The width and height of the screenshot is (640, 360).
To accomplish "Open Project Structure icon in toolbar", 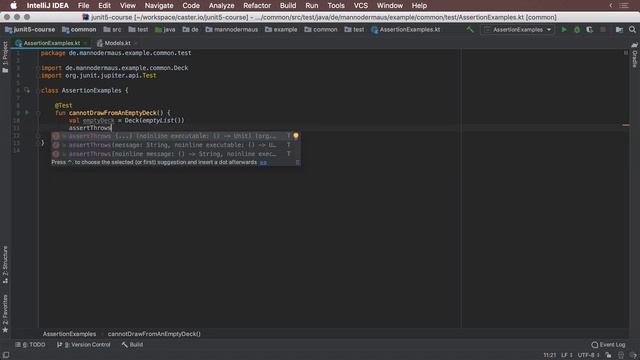I will click(619, 29).
